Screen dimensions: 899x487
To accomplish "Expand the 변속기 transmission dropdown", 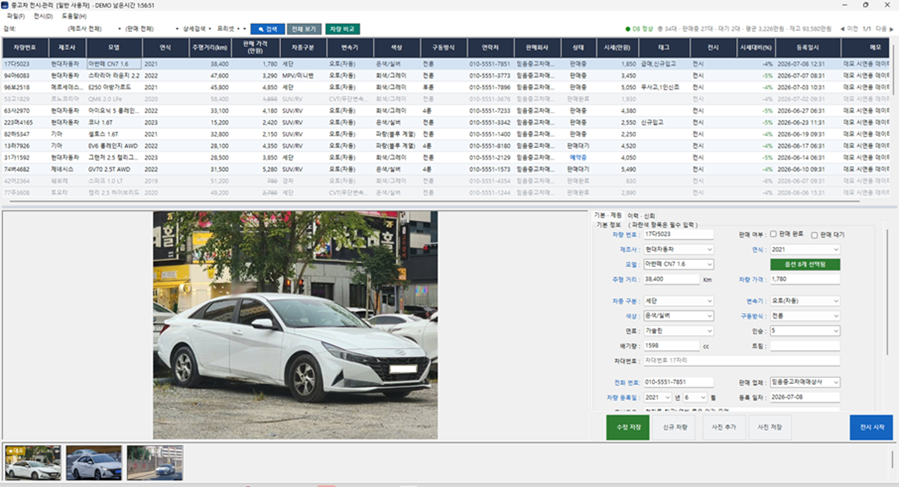I will coord(805,301).
